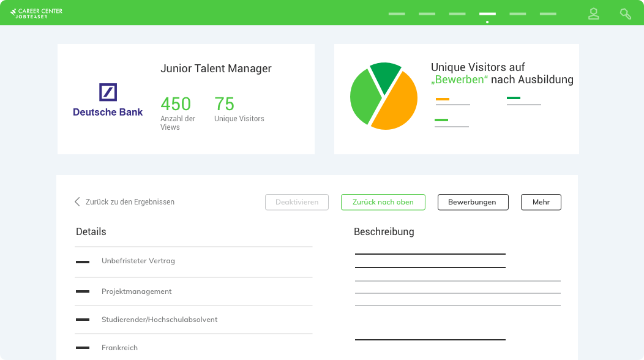Go back via Zurück zu den Ergebnissen link
The height and width of the screenshot is (360, 644).
[x=130, y=202]
